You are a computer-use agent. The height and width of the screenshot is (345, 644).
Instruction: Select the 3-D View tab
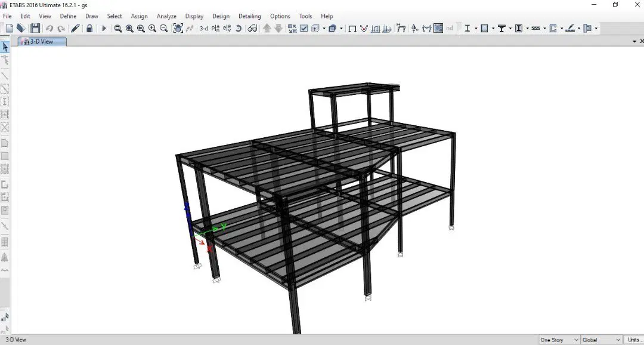(x=42, y=42)
